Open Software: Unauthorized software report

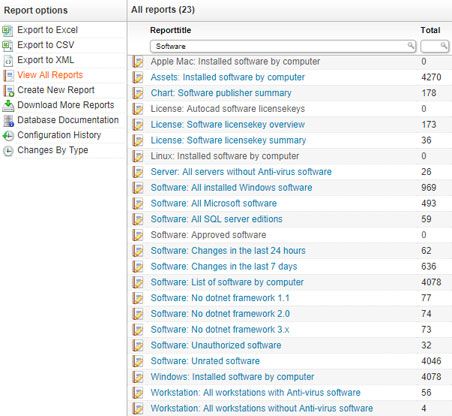216,345
